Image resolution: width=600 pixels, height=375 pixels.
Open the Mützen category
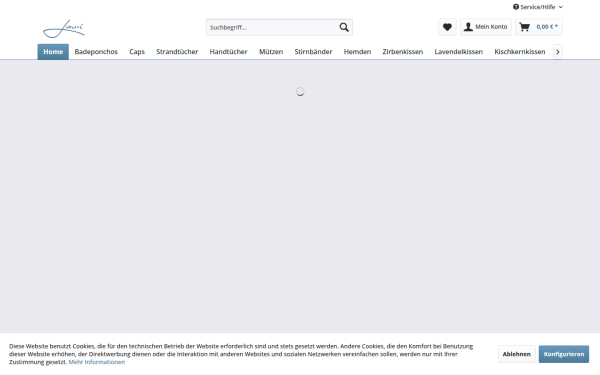271,52
